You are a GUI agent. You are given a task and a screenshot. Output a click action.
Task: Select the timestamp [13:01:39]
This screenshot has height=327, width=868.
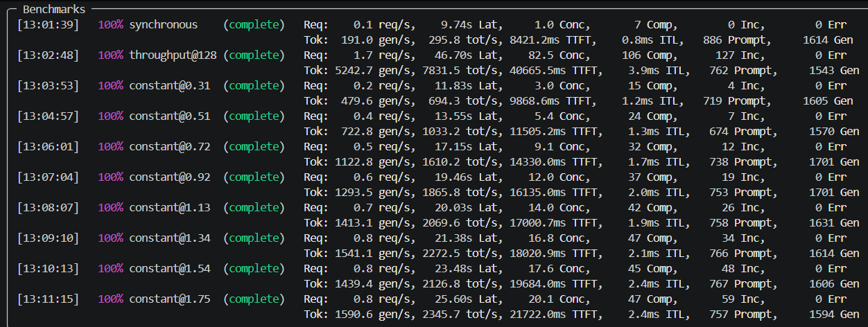click(49, 25)
